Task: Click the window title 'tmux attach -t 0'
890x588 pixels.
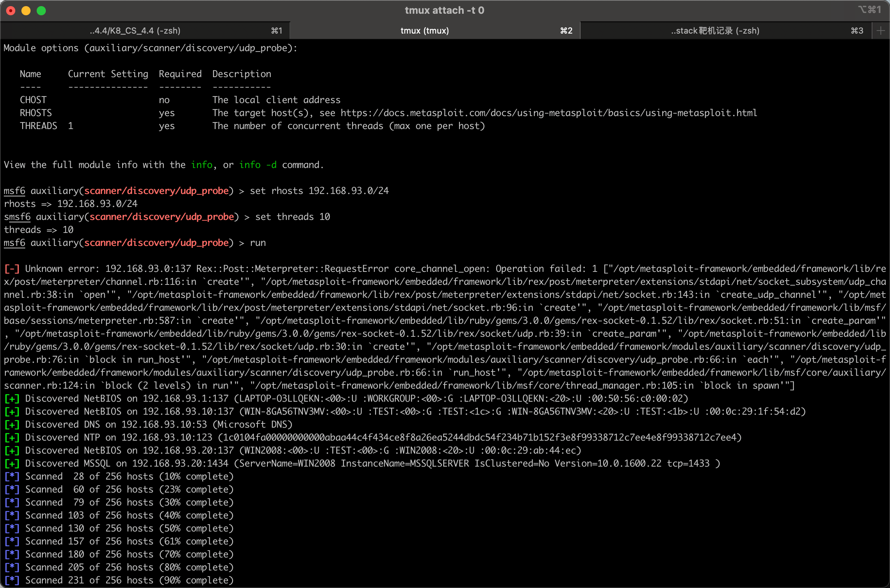Action: click(445, 10)
